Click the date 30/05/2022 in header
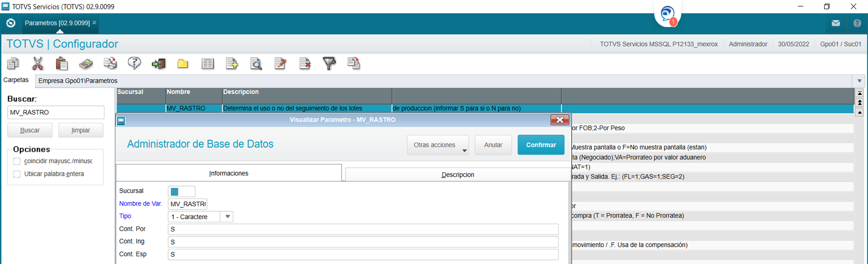This screenshot has height=264, width=868. [x=793, y=44]
